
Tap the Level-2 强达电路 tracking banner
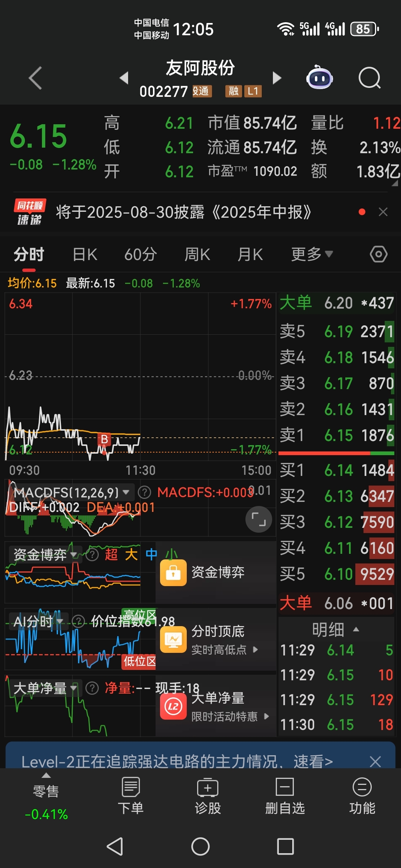click(177, 762)
